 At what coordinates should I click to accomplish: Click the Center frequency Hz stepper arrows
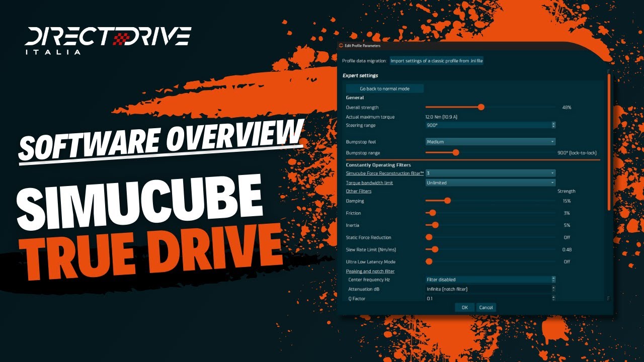pyautogui.click(x=553, y=280)
